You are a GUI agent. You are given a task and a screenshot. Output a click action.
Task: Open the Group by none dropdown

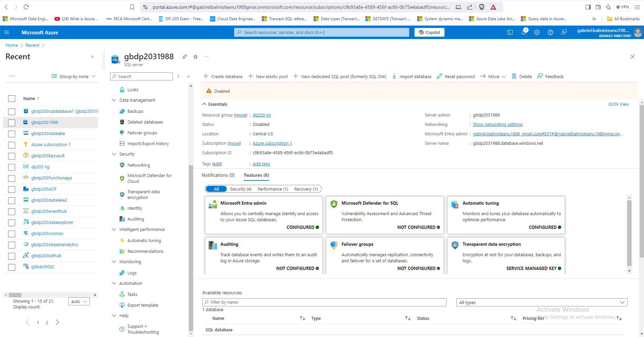pos(73,76)
